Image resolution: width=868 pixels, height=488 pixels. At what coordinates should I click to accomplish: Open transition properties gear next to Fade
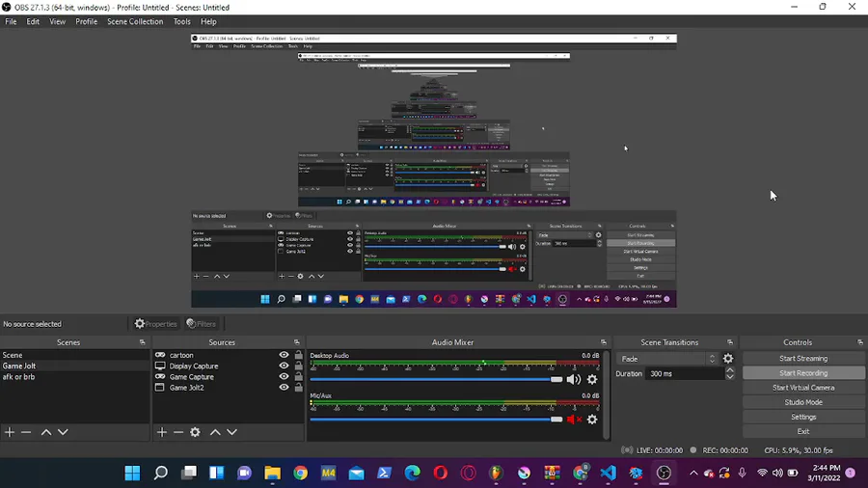click(728, 359)
